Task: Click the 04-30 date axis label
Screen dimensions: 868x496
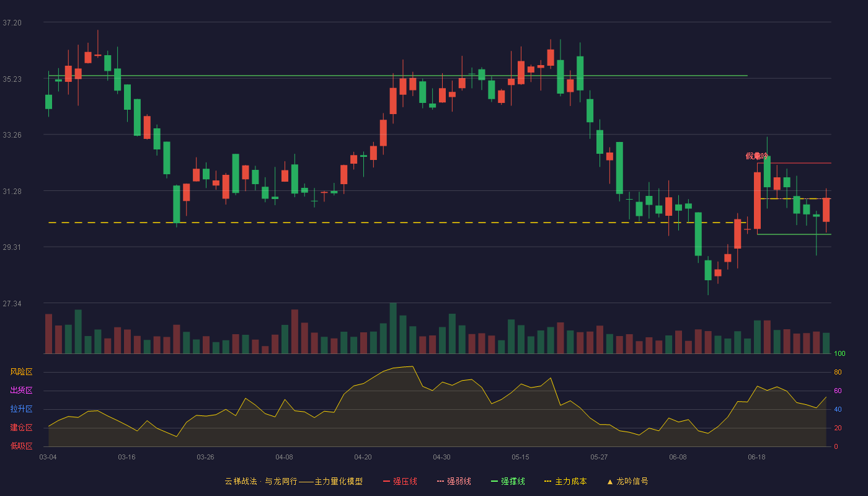Action: pyautogui.click(x=441, y=457)
